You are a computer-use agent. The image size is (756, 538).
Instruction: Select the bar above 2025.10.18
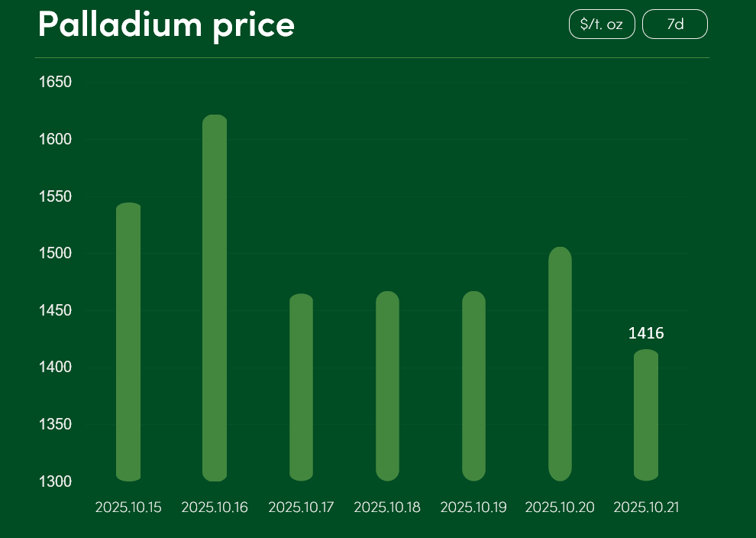point(387,386)
